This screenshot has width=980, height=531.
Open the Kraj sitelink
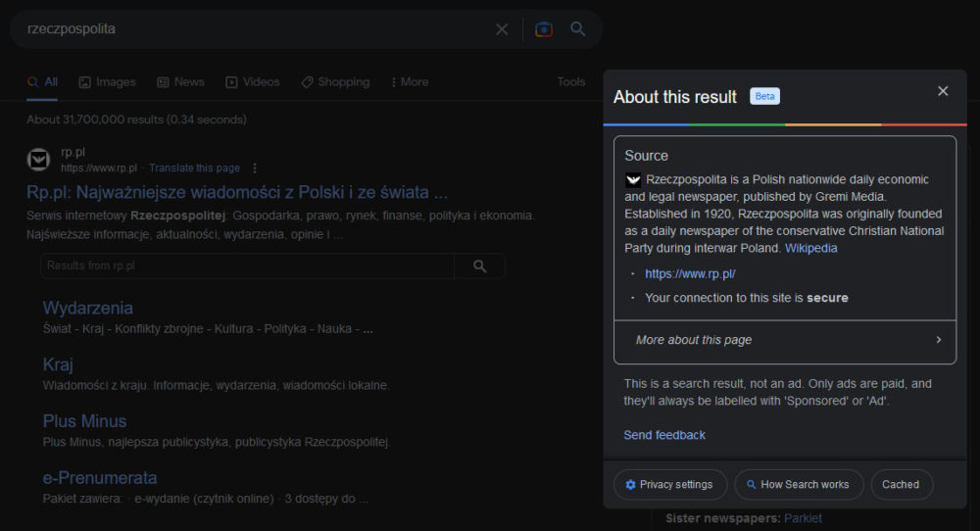tap(58, 364)
